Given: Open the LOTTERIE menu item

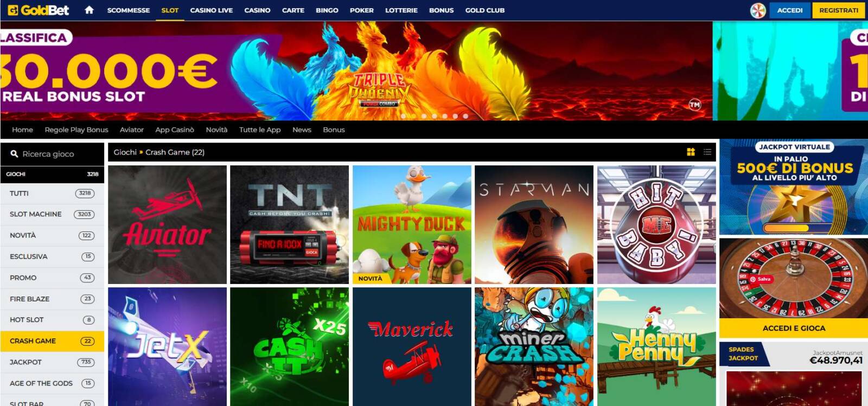Looking at the screenshot, I should pyautogui.click(x=401, y=10).
